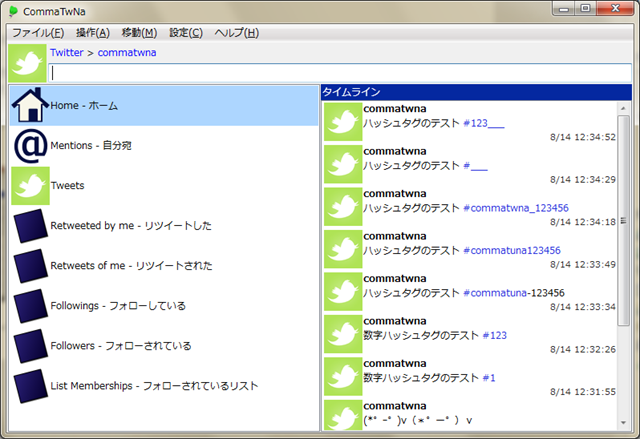Select Followers - フォローされている
640x439 pixels.
[x=164, y=346]
